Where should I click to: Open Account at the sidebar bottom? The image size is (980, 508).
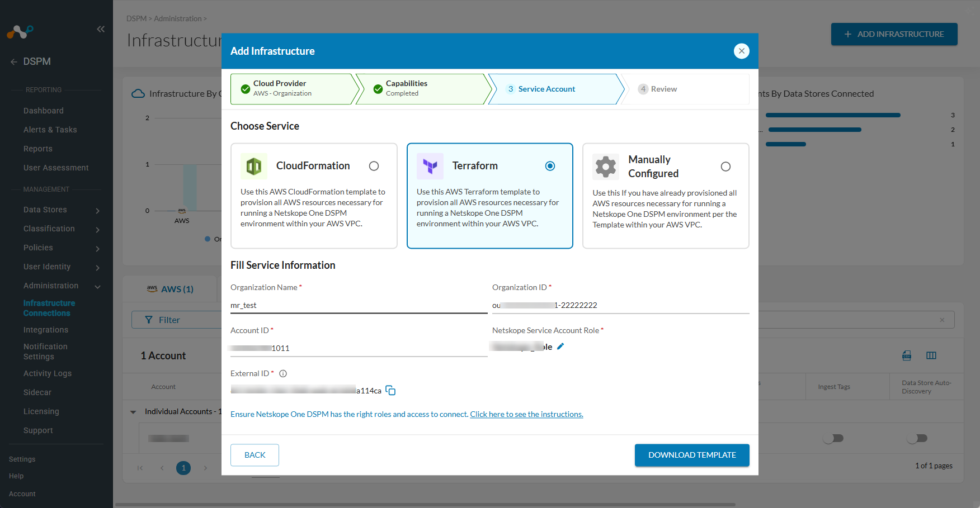[x=22, y=494]
